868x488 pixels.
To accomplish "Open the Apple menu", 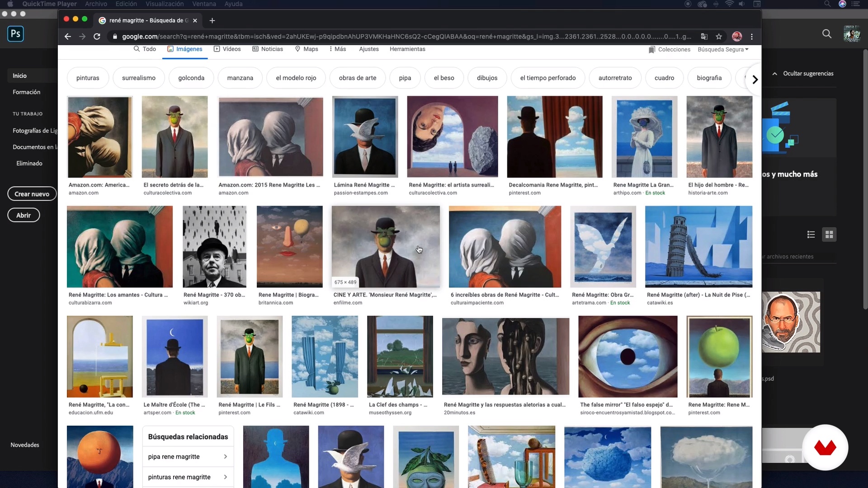I will [x=10, y=4].
